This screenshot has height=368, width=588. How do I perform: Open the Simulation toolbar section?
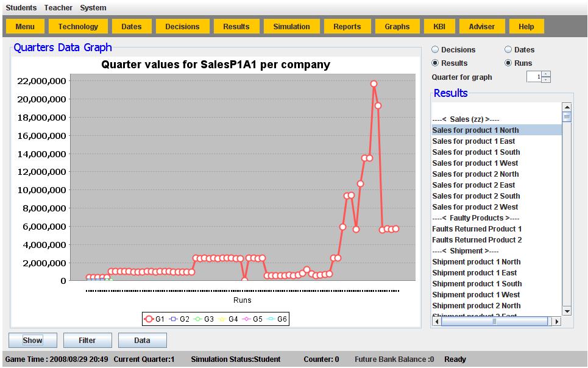coord(291,27)
